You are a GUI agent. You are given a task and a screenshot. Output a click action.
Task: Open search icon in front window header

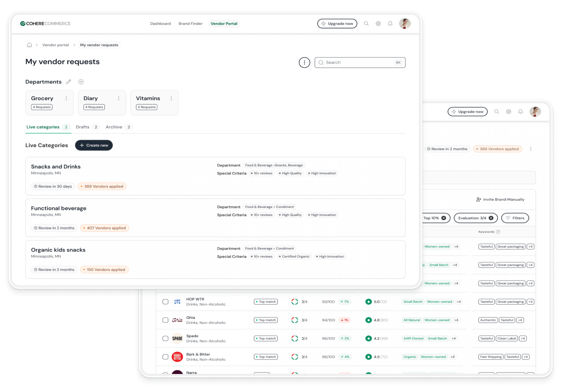(366, 24)
